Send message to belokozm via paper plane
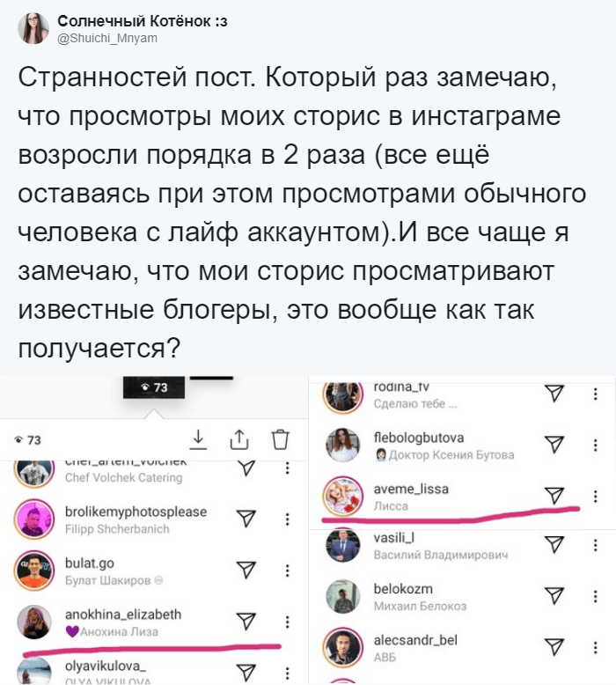616x685 pixels. [554, 595]
